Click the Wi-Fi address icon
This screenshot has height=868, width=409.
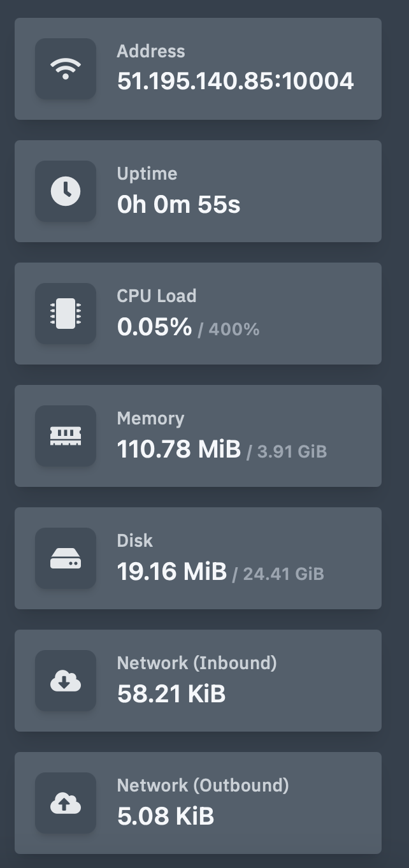point(66,69)
